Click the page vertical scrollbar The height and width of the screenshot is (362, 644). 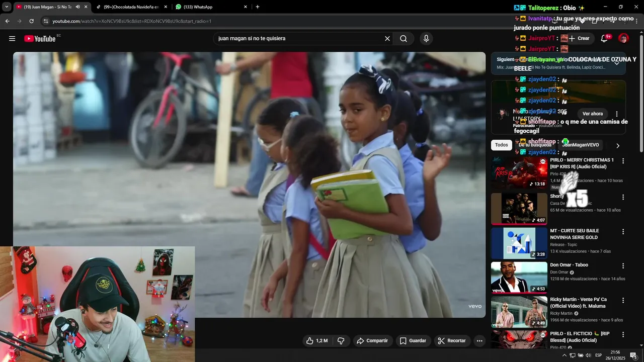641,93
